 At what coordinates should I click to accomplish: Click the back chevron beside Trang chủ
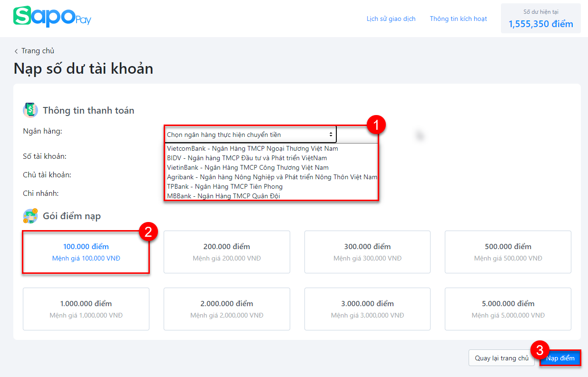tap(16, 51)
